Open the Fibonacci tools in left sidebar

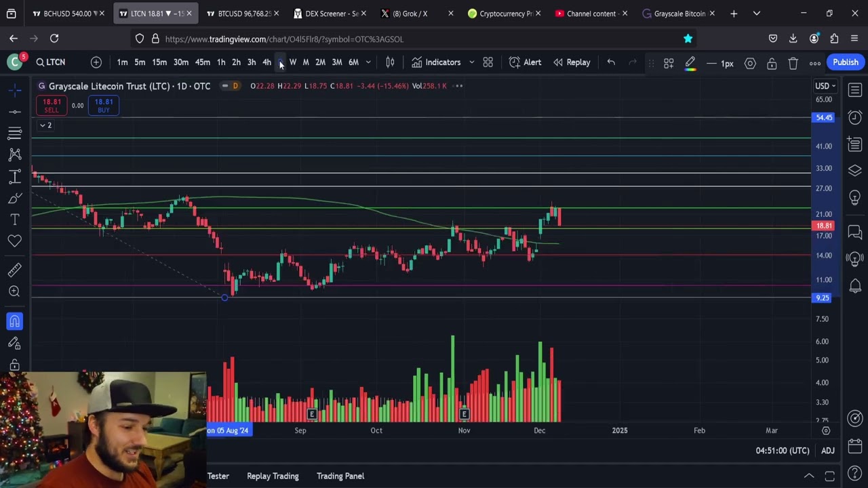[x=14, y=134]
